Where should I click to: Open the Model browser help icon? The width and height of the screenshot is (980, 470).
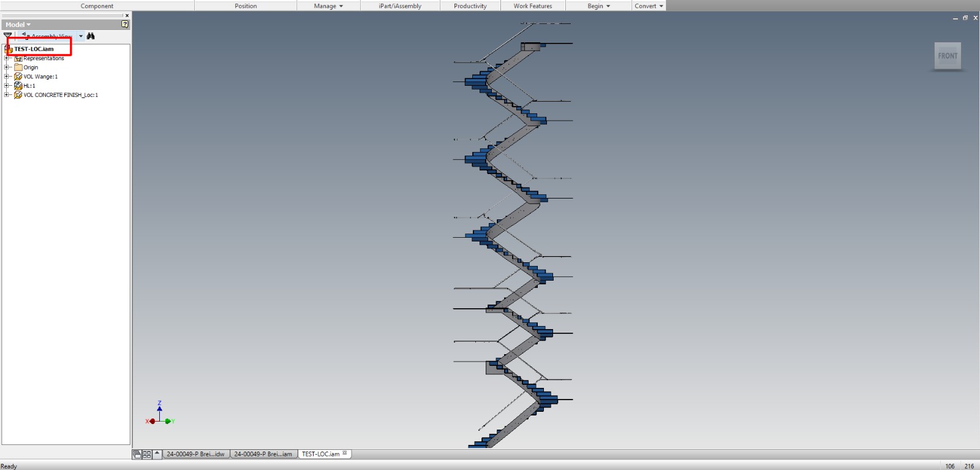pos(125,25)
